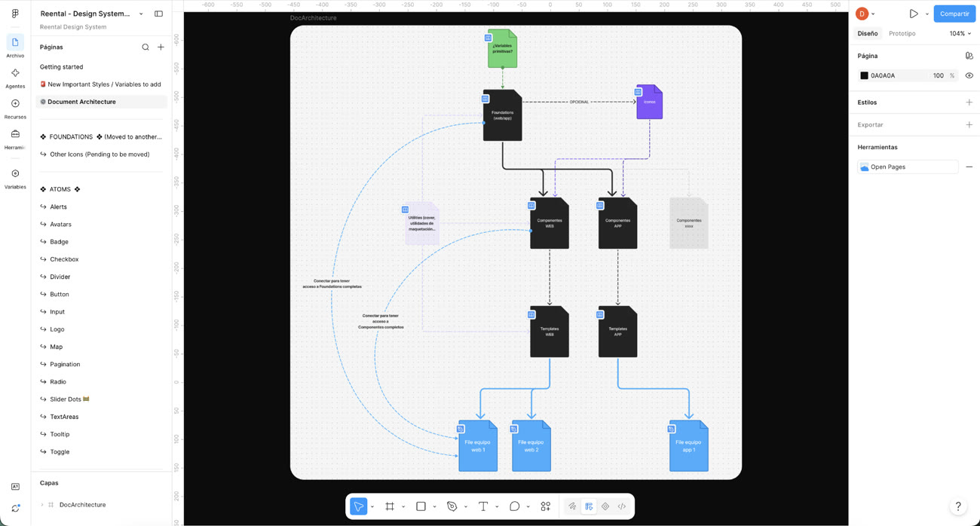This screenshot has height=526, width=980.
Task: Click the Present play icon
Action: 914,14
